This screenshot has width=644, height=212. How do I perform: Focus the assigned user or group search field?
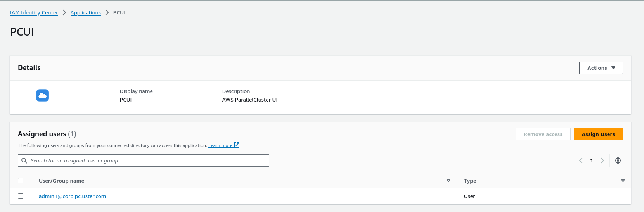point(147,160)
